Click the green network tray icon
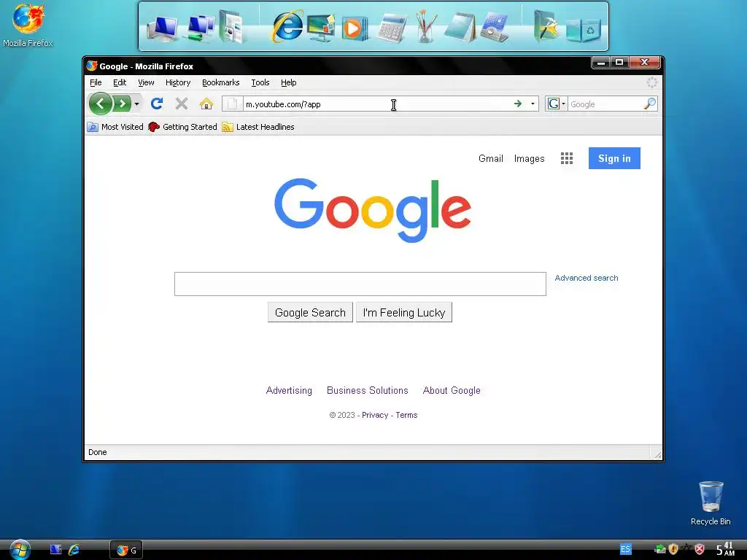 point(660,549)
